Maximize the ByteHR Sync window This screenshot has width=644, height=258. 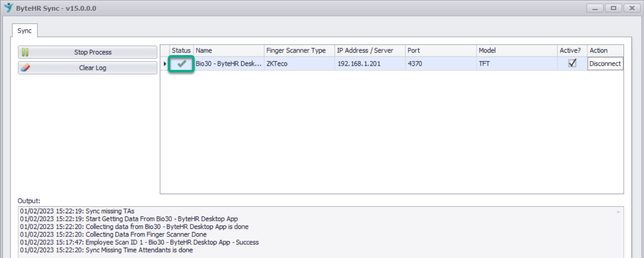pos(613,8)
